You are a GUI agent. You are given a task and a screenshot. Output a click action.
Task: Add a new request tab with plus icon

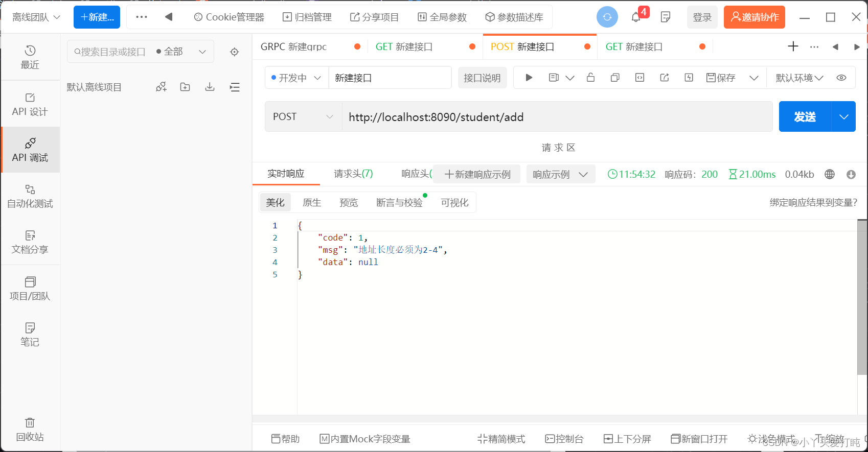[x=793, y=46]
